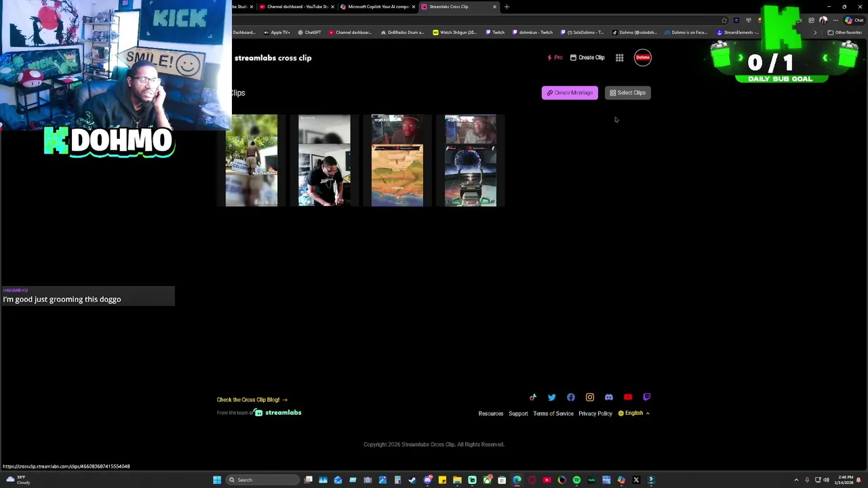Switch to the Microsoft Copilot tab
Screen dimensions: 868x488
(377, 7)
